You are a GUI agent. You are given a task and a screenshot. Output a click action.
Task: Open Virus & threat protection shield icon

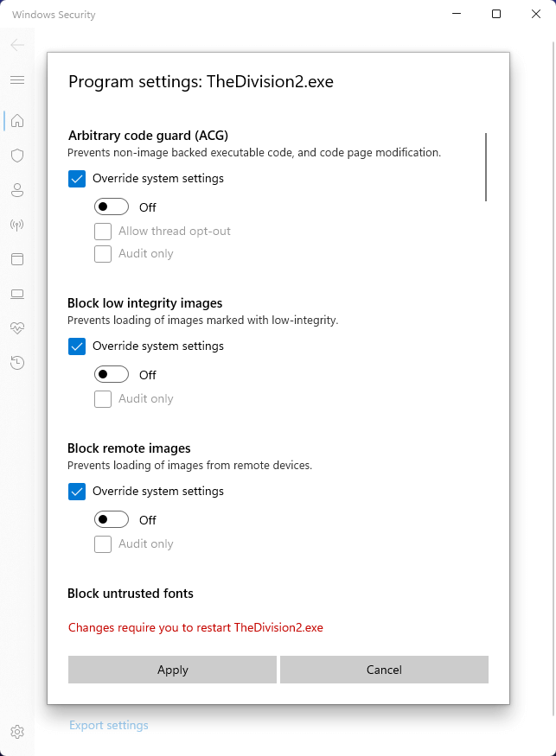(17, 156)
